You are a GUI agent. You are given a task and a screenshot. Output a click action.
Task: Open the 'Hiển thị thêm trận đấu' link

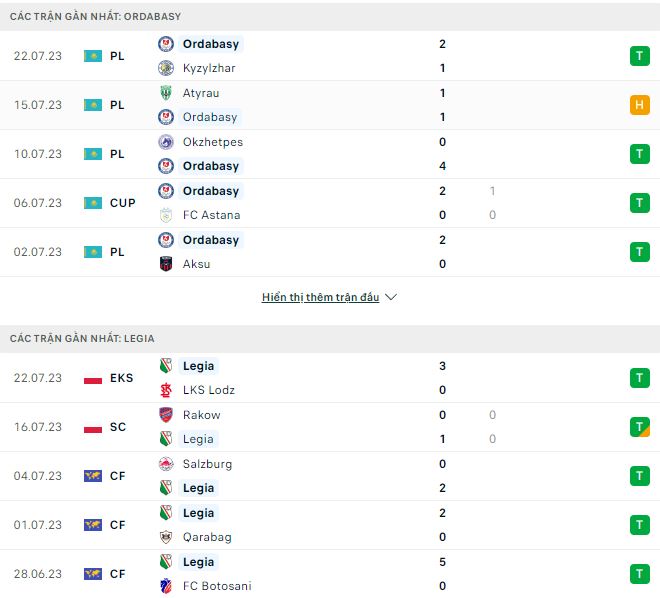click(320, 298)
